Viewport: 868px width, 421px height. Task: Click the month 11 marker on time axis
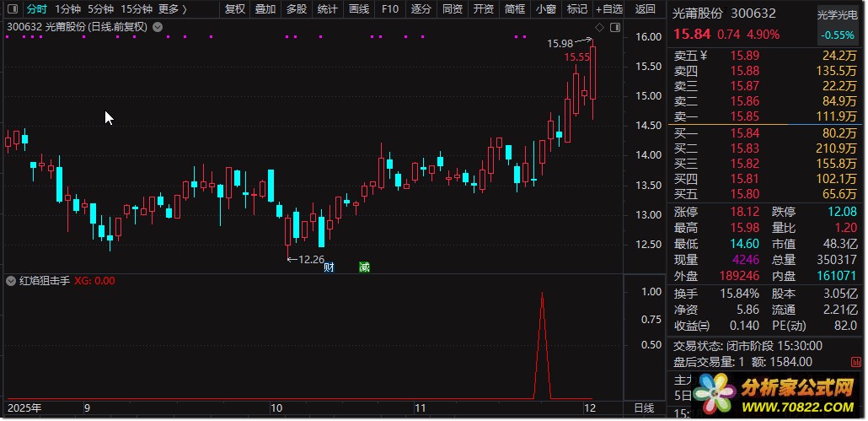point(421,409)
